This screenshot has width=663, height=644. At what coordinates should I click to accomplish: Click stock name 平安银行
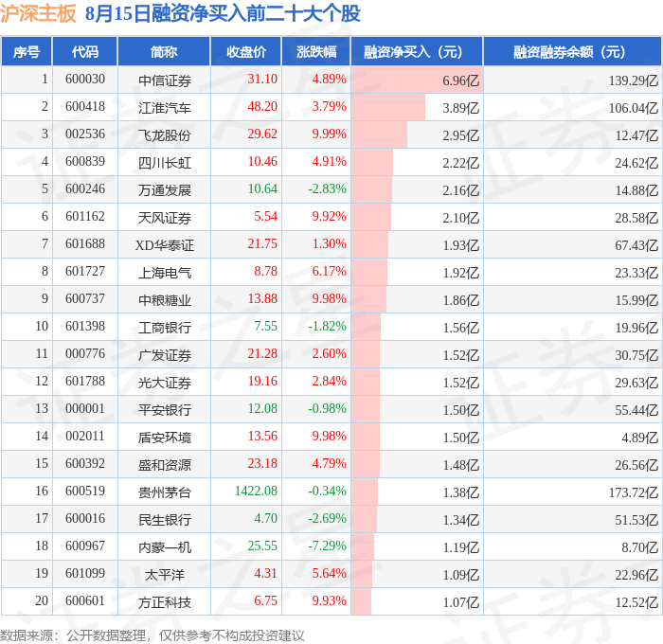165,410
